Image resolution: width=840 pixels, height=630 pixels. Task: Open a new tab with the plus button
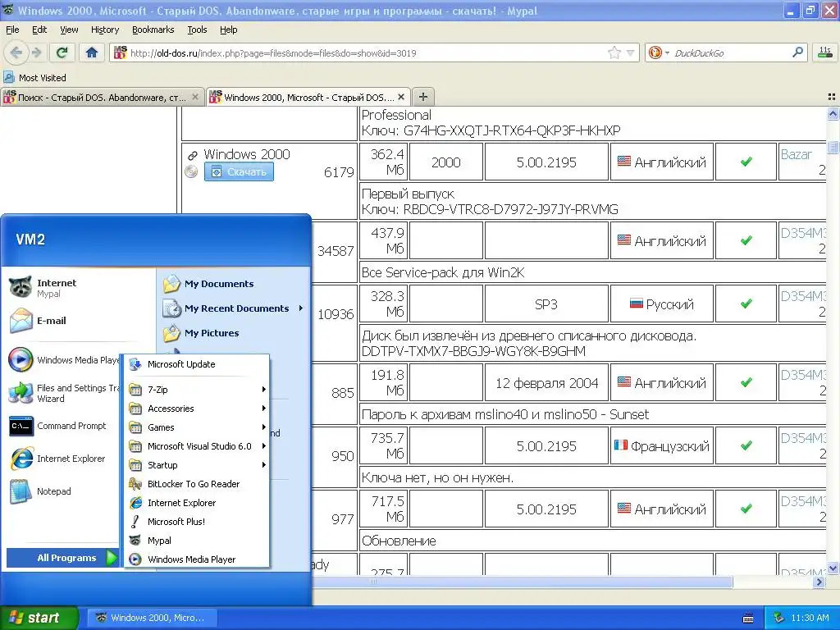pos(423,97)
